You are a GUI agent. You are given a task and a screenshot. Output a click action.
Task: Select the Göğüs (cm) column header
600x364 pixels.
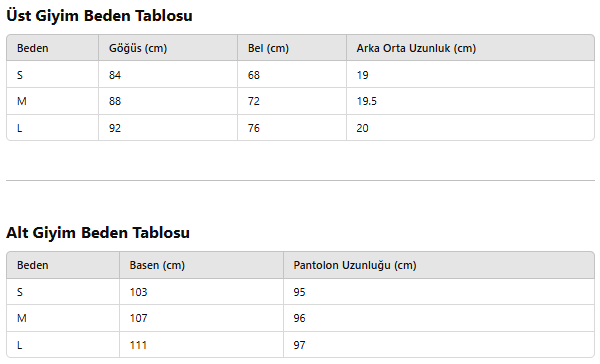coord(168,48)
